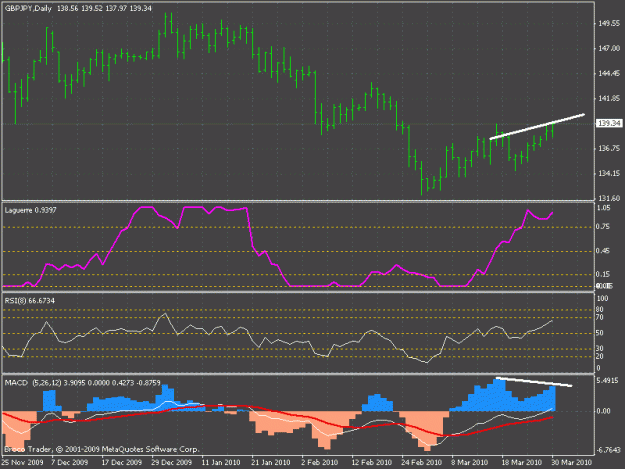Select the RSI(8) 66.6734 indicator label
The height and width of the screenshot is (469, 625).
[30, 301]
